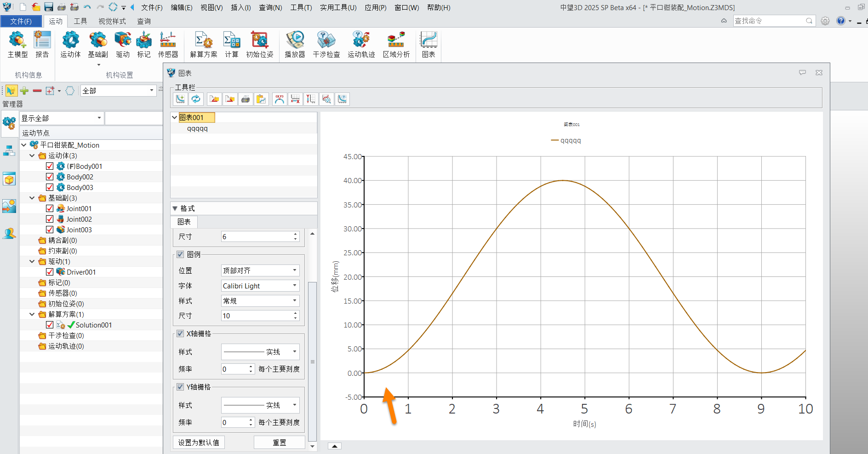The image size is (868, 454).
Task: Open the 报告 report tool
Action: tap(42, 45)
